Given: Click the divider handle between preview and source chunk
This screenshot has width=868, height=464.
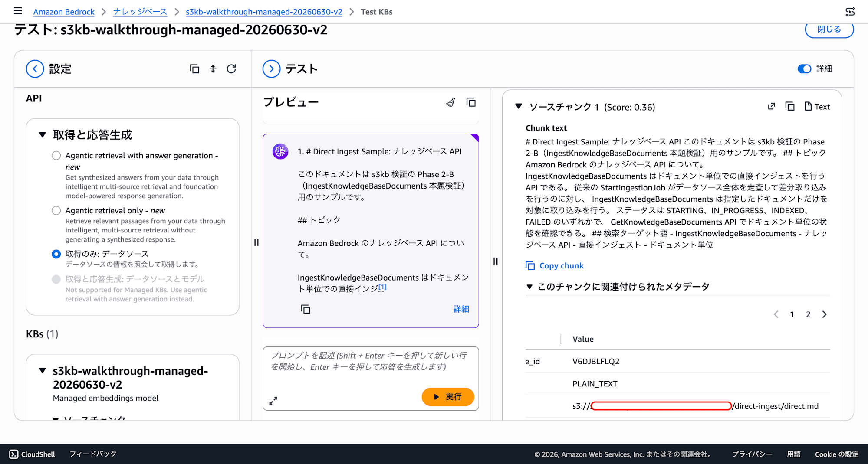Looking at the screenshot, I should (496, 261).
